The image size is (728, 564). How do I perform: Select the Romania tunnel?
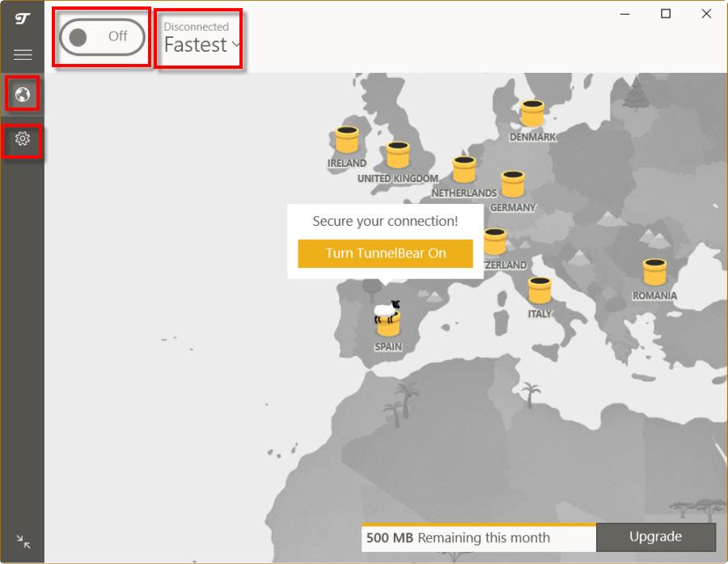click(x=654, y=272)
